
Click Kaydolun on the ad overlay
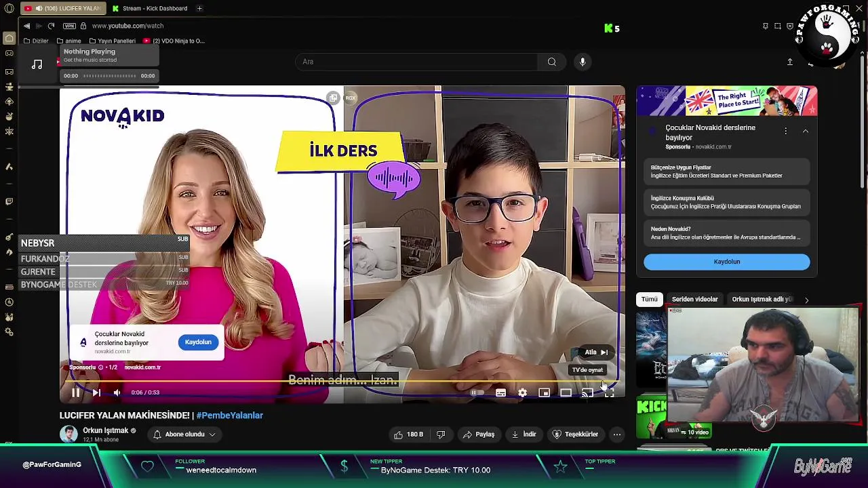click(x=198, y=342)
